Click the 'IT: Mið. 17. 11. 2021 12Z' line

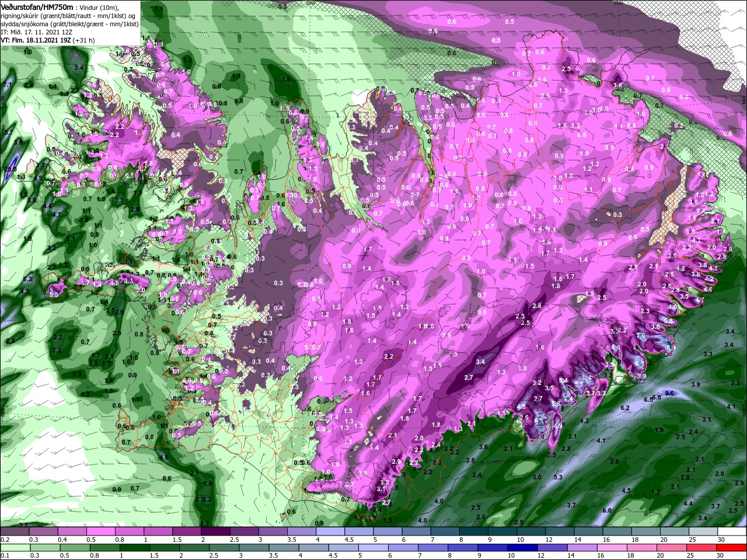point(37,32)
